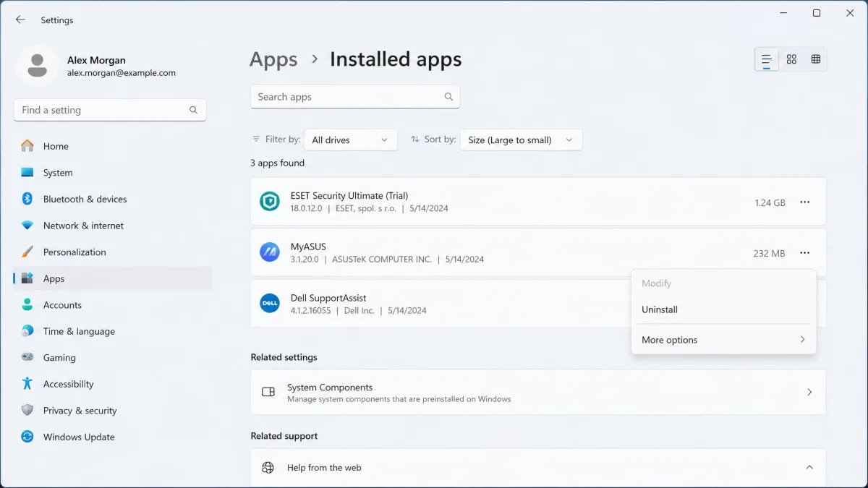The height and width of the screenshot is (488, 868).
Task: Click the System Components chevron arrow
Action: pos(809,392)
